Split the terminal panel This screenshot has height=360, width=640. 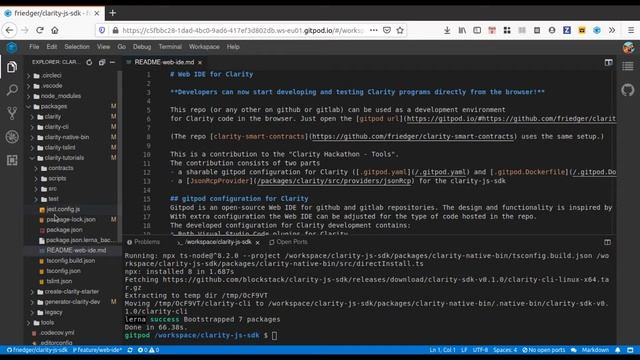(x=607, y=242)
